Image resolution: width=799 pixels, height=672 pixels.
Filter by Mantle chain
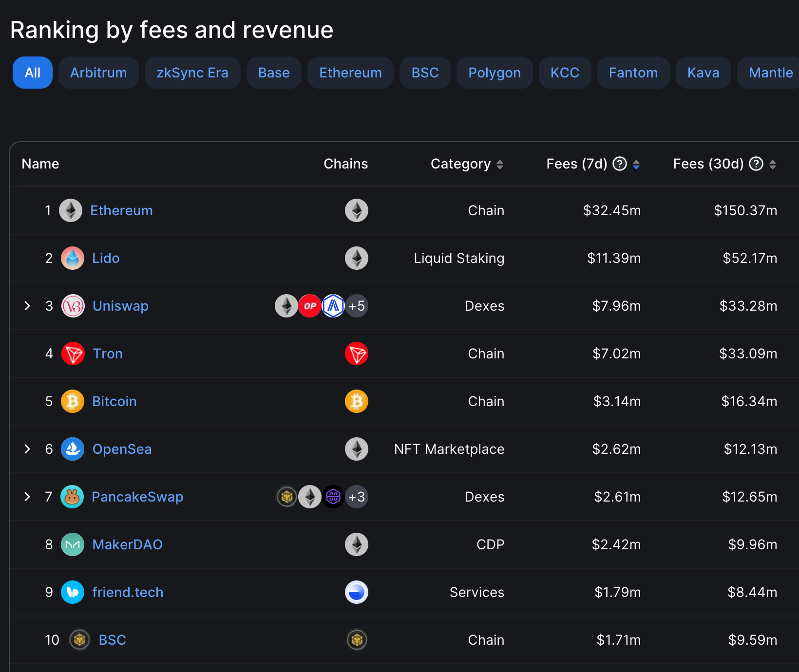click(769, 73)
